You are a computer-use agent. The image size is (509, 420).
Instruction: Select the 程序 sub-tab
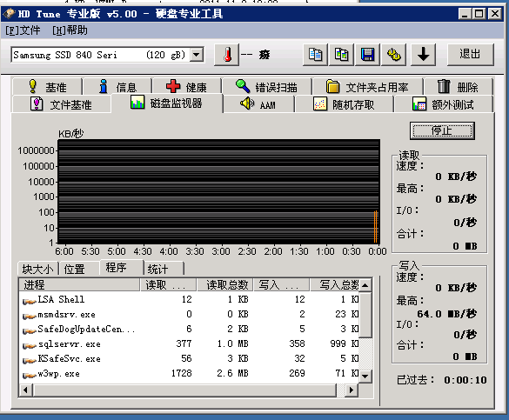[122, 268]
